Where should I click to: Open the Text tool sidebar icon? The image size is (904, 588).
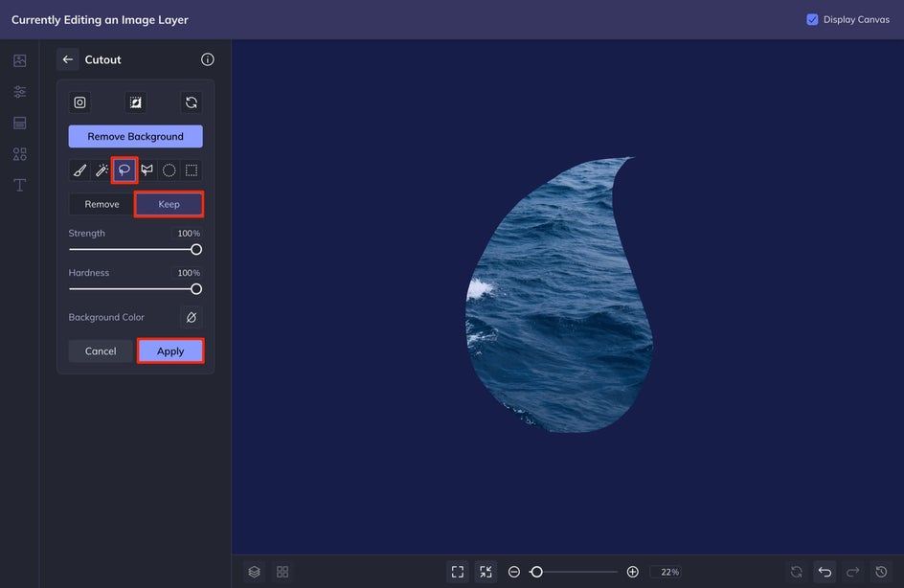[19, 185]
